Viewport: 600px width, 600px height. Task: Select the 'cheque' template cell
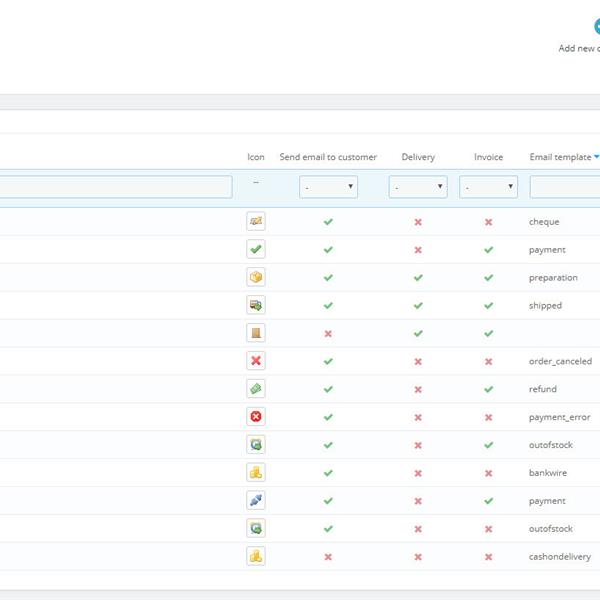[x=544, y=222]
